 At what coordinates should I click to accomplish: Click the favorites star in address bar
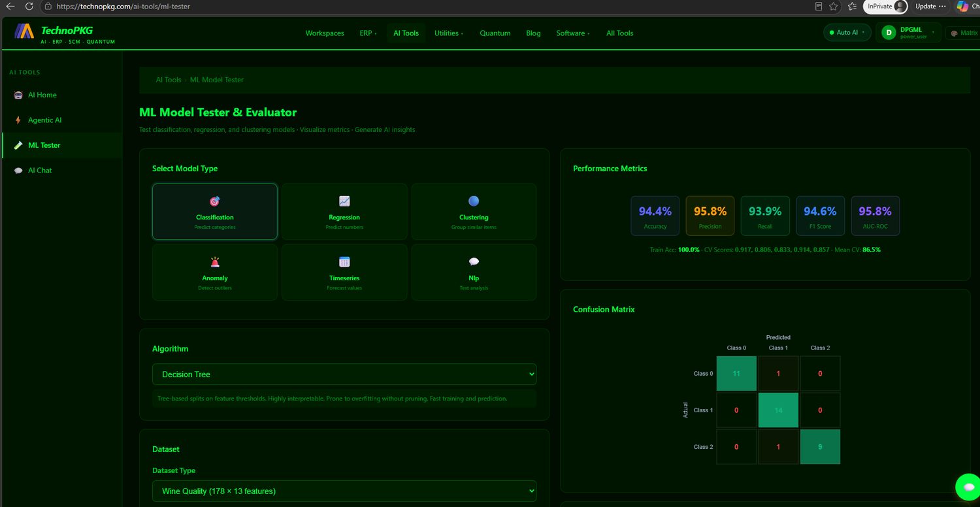tap(834, 6)
